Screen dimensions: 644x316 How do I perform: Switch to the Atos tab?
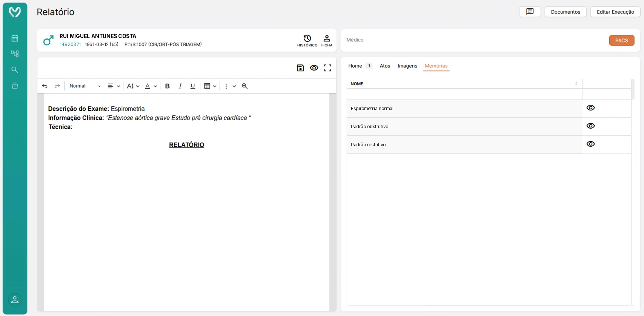385,66
